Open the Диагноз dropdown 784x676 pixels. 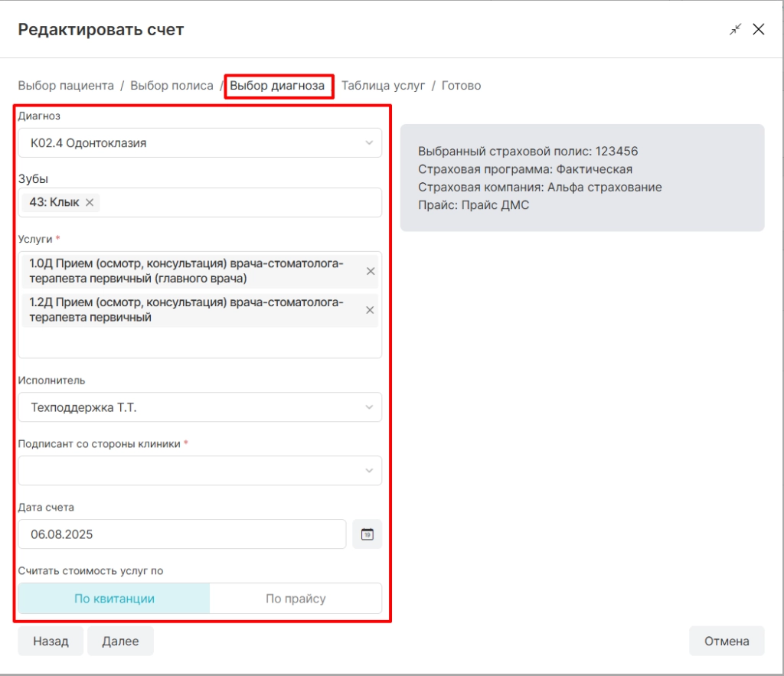click(x=200, y=143)
